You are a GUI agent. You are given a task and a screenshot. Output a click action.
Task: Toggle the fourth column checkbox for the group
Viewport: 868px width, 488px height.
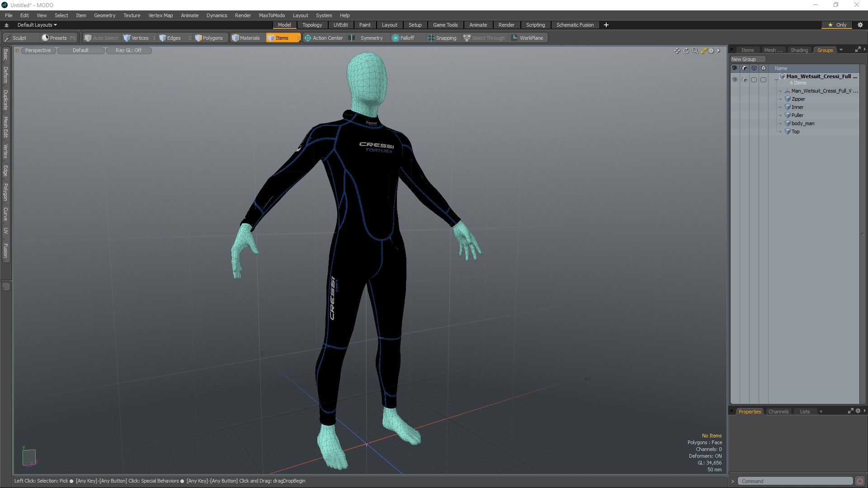(x=764, y=80)
